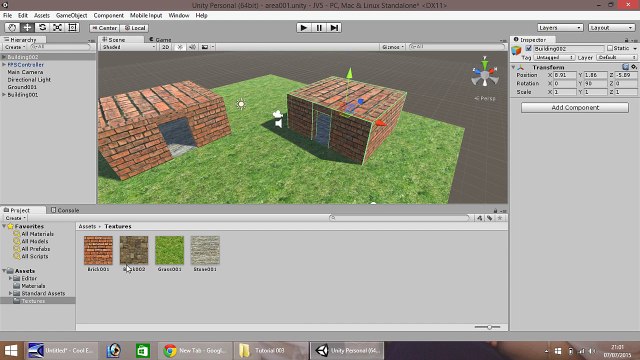The image size is (640, 360).
Task: Open the GameObject menu
Action: pyautogui.click(x=71, y=16)
